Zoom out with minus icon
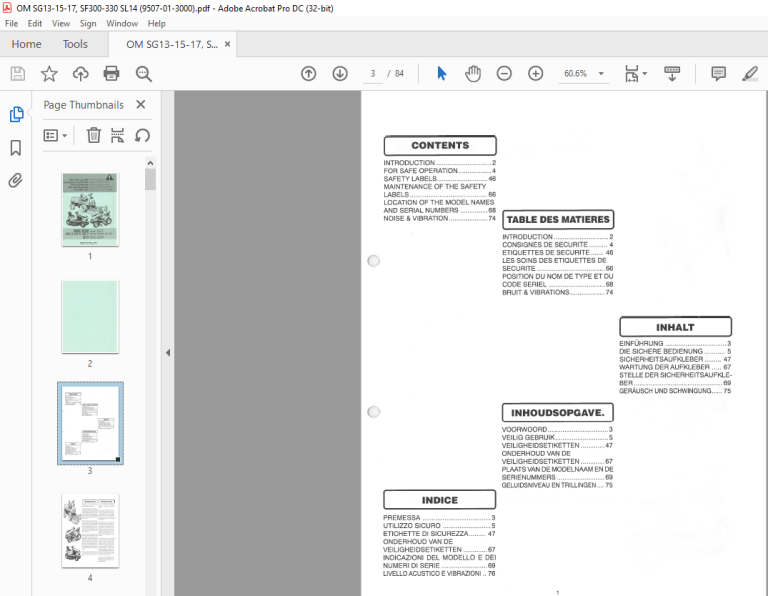The image size is (768, 596). click(x=504, y=74)
